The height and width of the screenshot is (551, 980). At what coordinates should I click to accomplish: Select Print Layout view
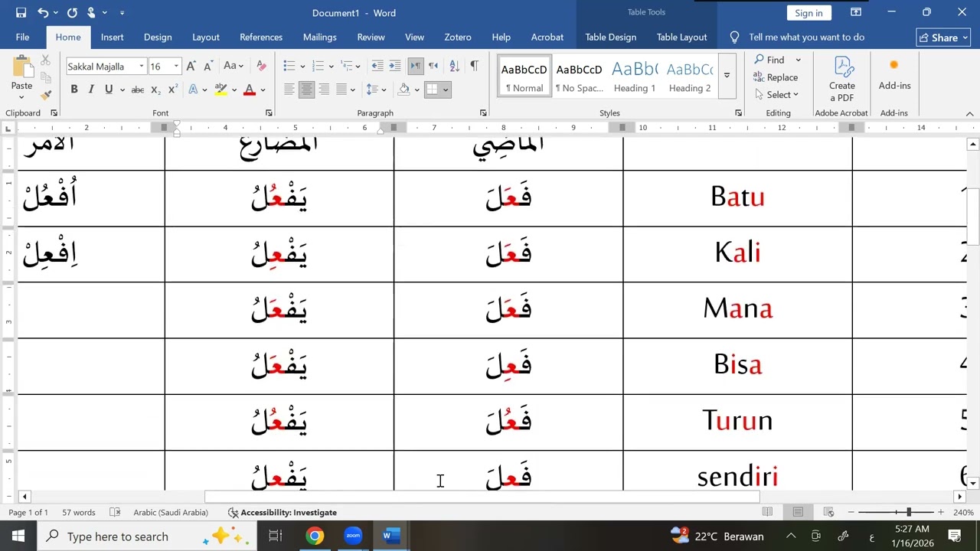tap(798, 512)
